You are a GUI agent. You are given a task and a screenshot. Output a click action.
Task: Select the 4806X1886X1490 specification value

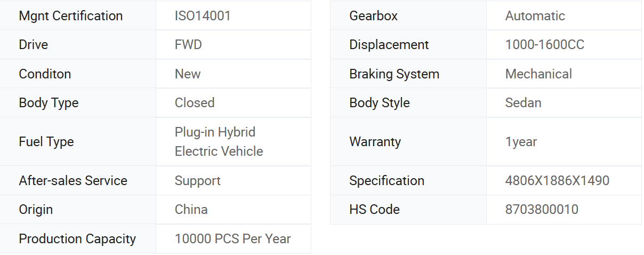557,180
